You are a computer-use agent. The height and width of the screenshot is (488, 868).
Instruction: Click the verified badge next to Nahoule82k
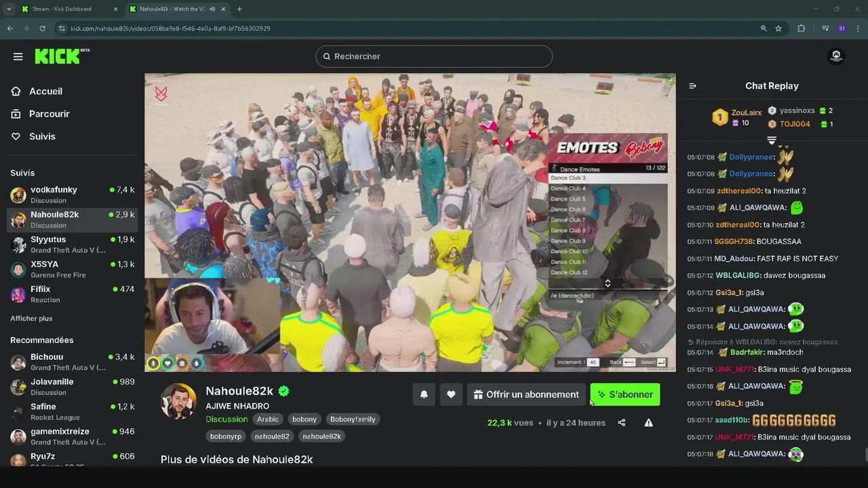284,391
